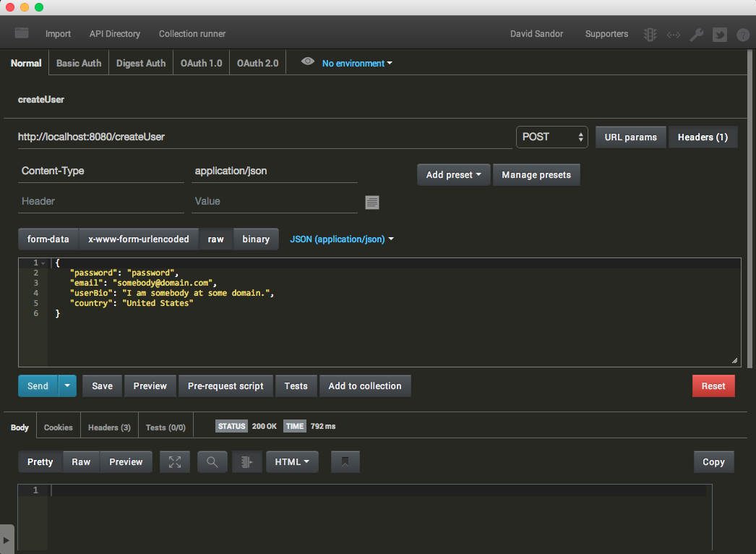Open the response Headers (3) tab
The image size is (756, 554).
point(109,427)
